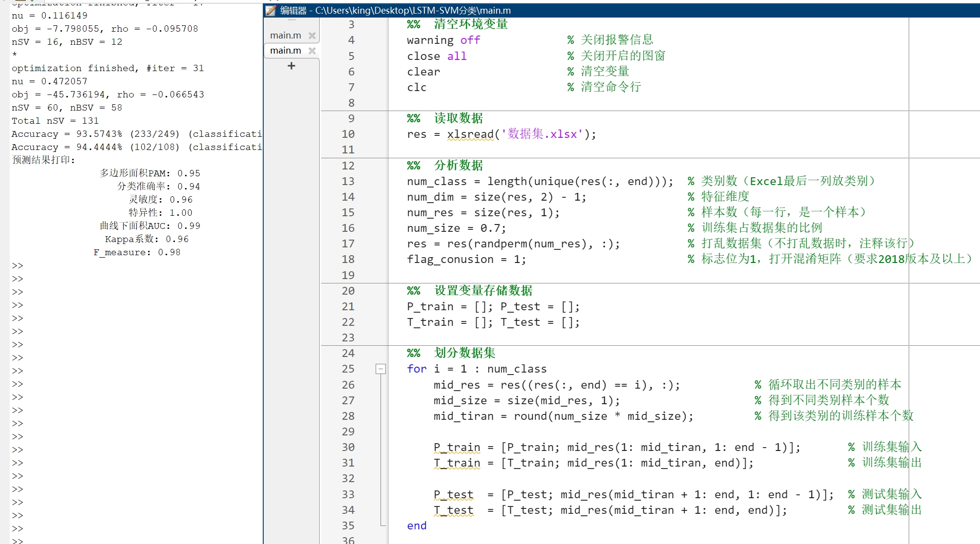Place cursor on 'flag_conusion = 1;' line
This screenshot has width=980, height=544.
pyautogui.click(x=466, y=259)
